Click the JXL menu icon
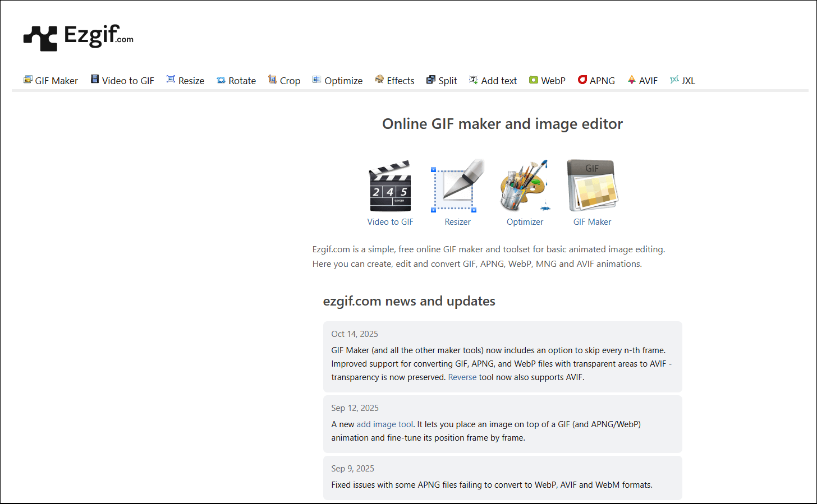This screenshot has height=504, width=817. [674, 80]
